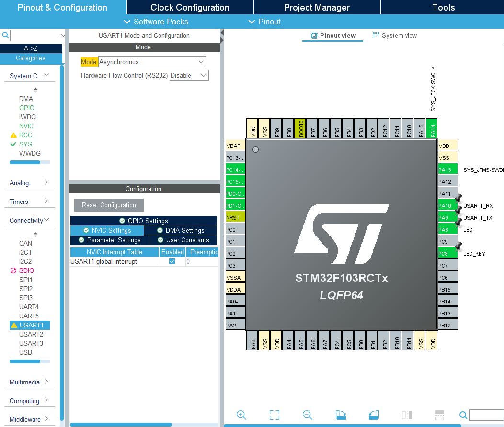The image size is (504, 427).
Task: Select green pin PA9 on chip
Action: click(447, 218)
